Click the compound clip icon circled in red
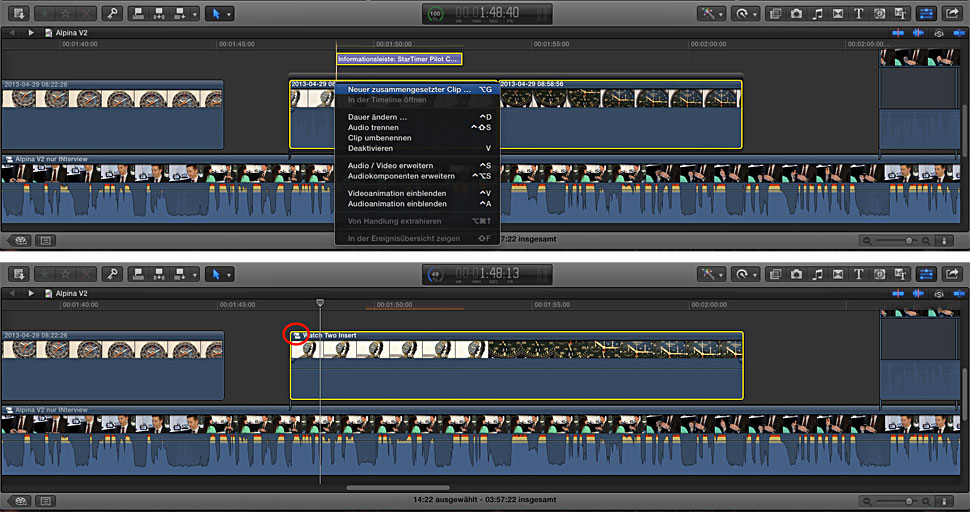The width and height of the screenshot is (970, 512). tap(295, 335)
